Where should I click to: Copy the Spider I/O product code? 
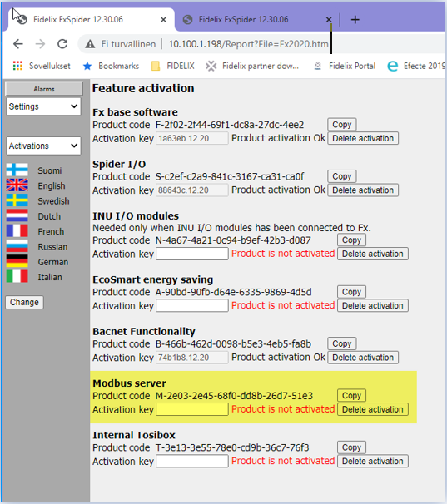coord(342,176)
